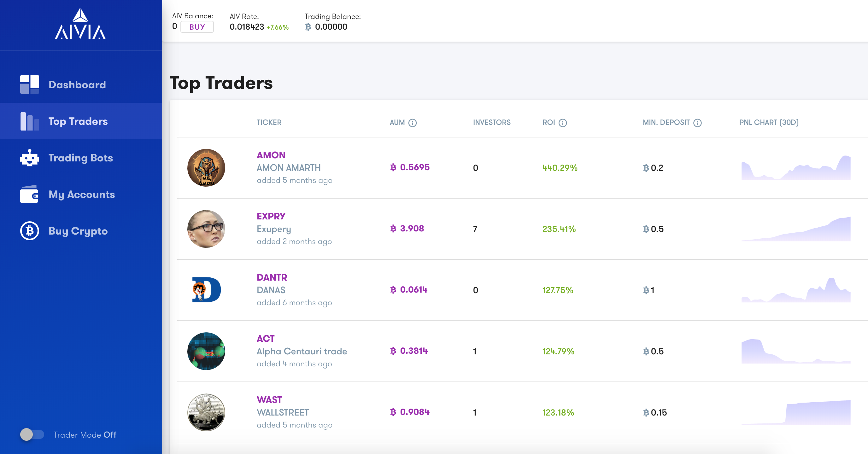Viewport: 868px width, 454px height.
Task: Click ROI value 440.29%
Action: [x=560, y=168]
